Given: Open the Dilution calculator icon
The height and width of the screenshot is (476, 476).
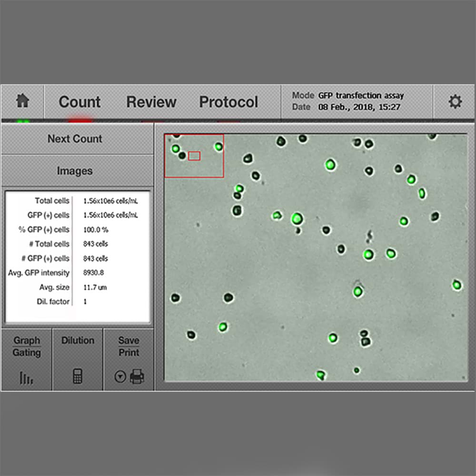Looking at the screenshot, I should [78, 376].
